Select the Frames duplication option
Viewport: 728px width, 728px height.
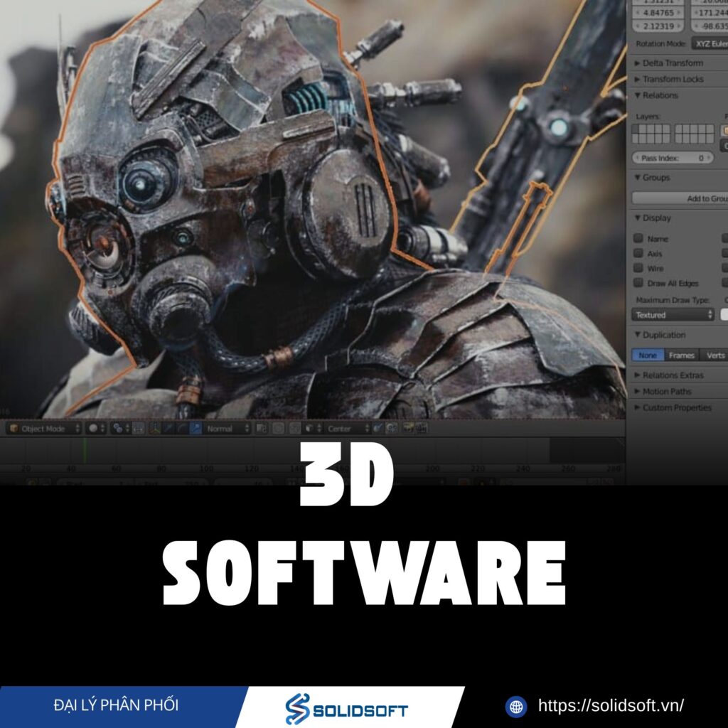click(682, 355)
